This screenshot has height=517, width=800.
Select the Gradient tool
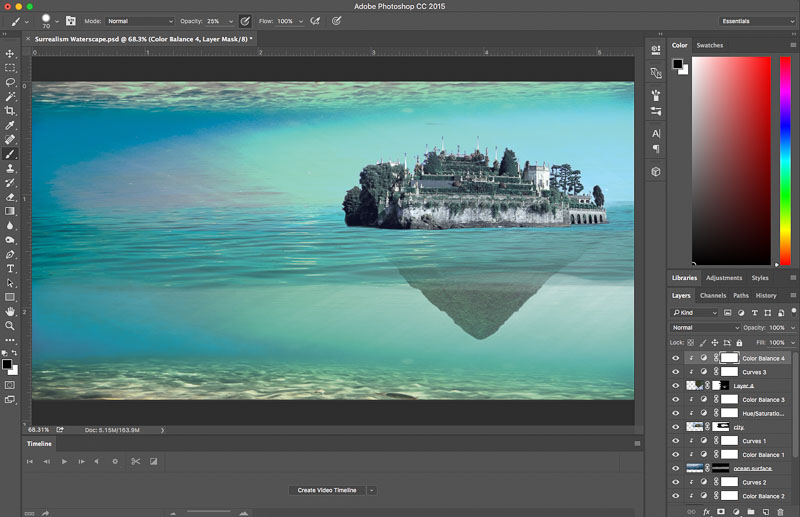pos(10,211)
